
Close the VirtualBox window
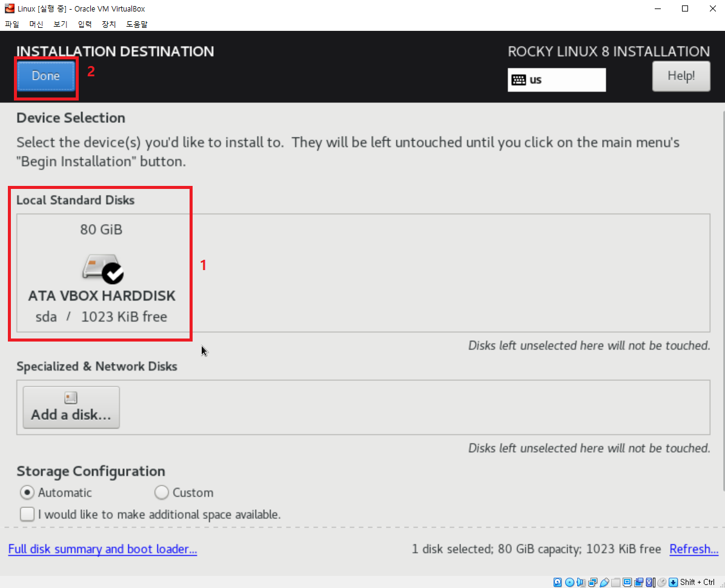712,9
